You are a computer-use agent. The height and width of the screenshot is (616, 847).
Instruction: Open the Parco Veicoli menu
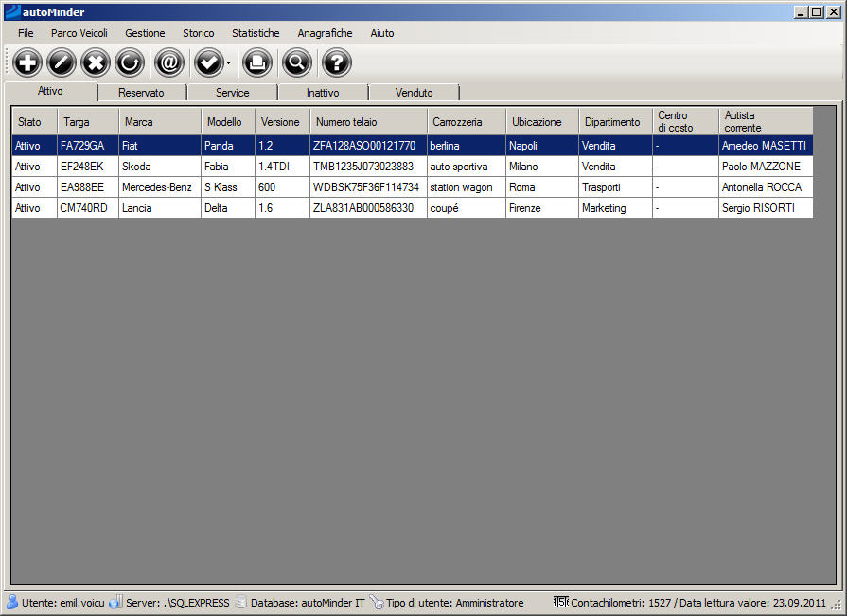[x=79, y=33]
